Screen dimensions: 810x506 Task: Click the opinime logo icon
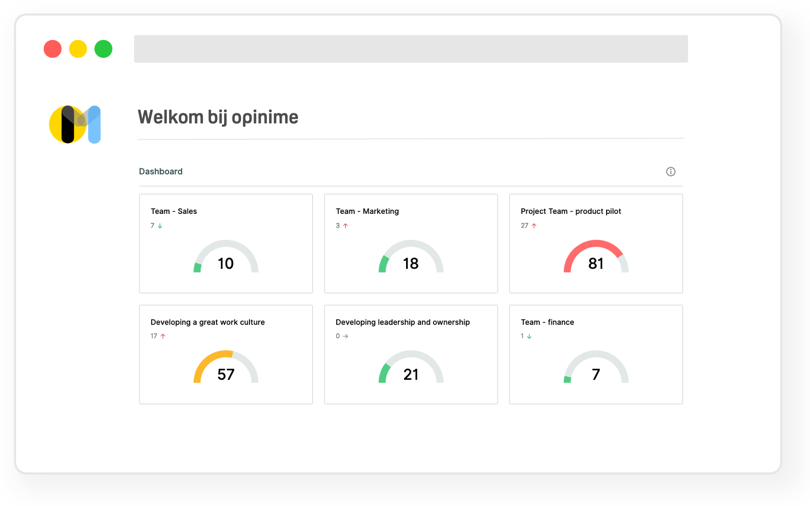(x=75, y=124)
